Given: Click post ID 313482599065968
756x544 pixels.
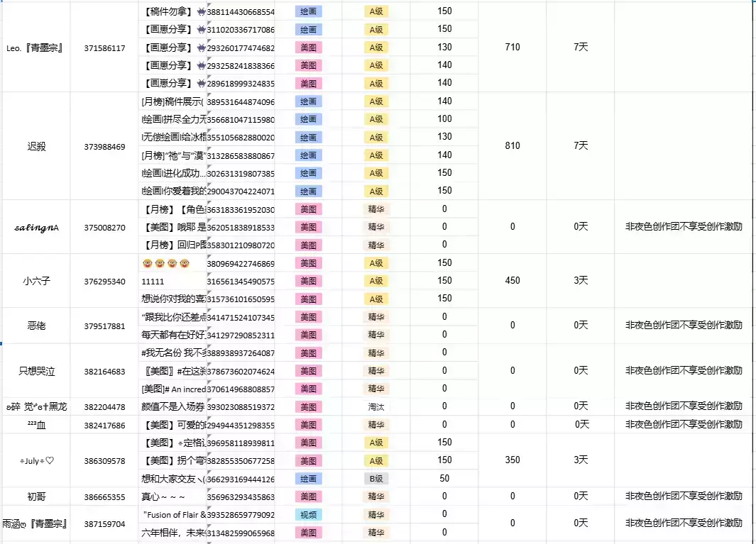Looking at the screenshot, I should [x=241, y=533].
